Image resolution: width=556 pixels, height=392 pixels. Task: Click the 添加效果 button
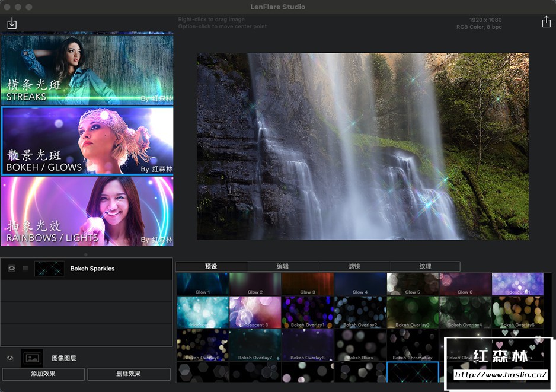pyautogui.click(x=44, y=374)
